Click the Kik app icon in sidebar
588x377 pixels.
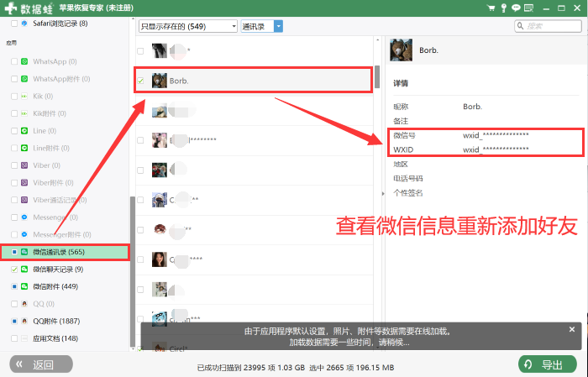24,96
